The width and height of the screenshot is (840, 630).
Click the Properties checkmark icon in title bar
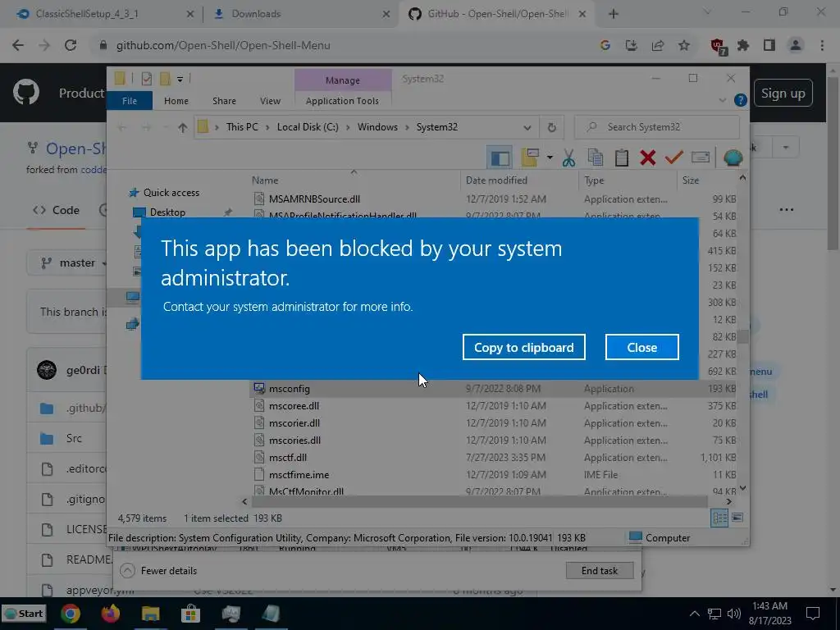[x=146, y=80]
